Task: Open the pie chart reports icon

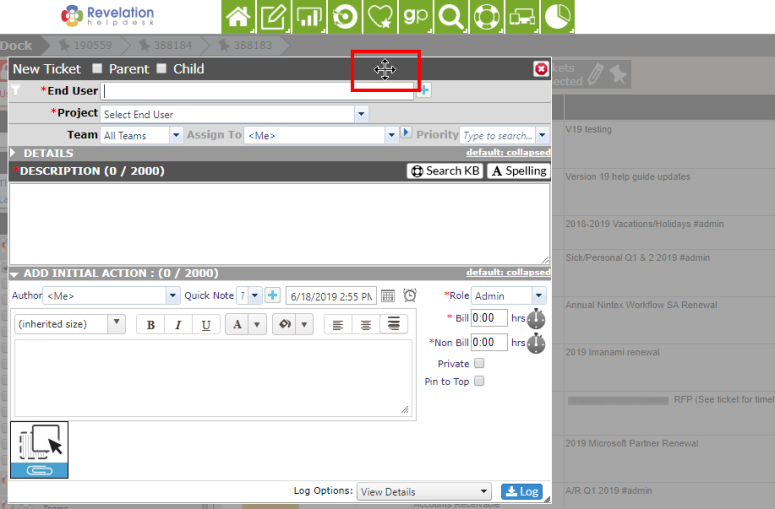Action: 558,17
